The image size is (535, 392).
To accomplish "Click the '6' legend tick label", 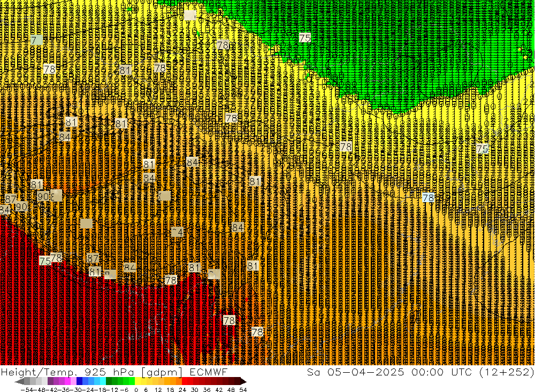I will 146,390.
